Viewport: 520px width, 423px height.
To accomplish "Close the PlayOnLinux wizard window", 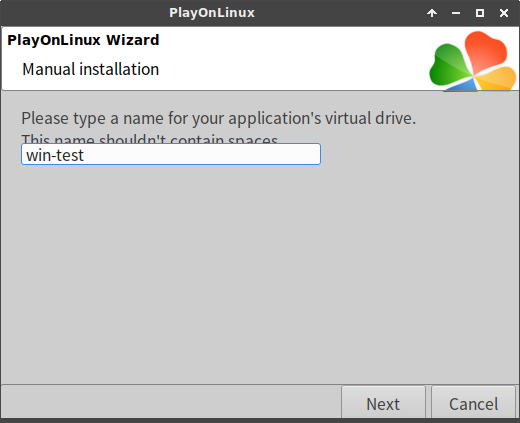I will click(504, 13).
